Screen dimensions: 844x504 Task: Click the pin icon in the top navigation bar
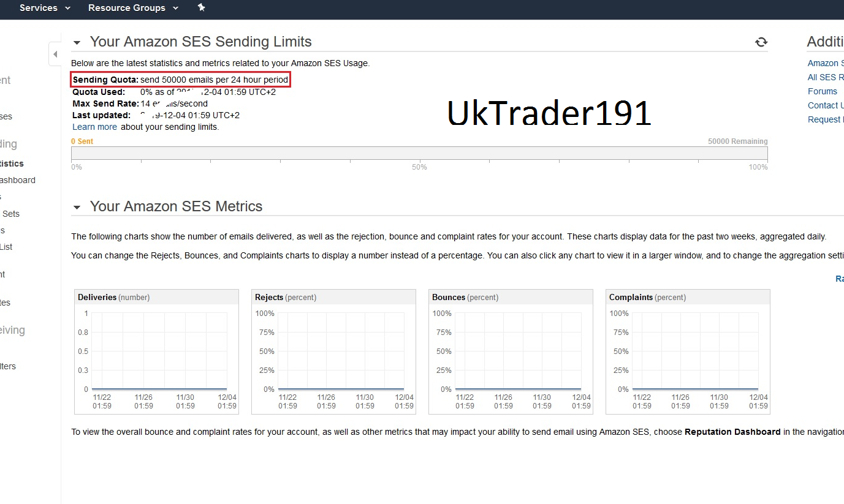coord(202,7)
